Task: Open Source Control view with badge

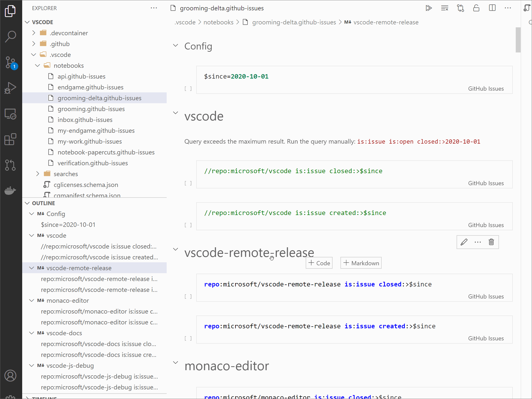Action: (10, 62)
